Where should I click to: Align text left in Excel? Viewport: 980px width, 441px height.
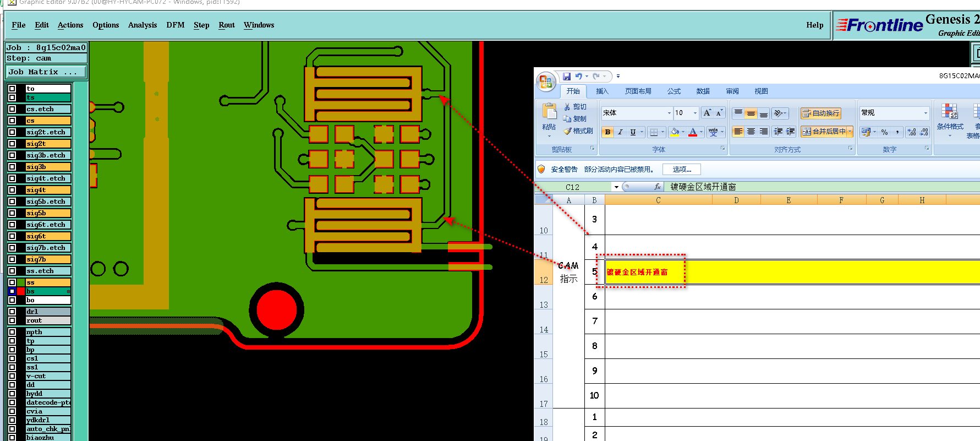[x=738, y=132]
